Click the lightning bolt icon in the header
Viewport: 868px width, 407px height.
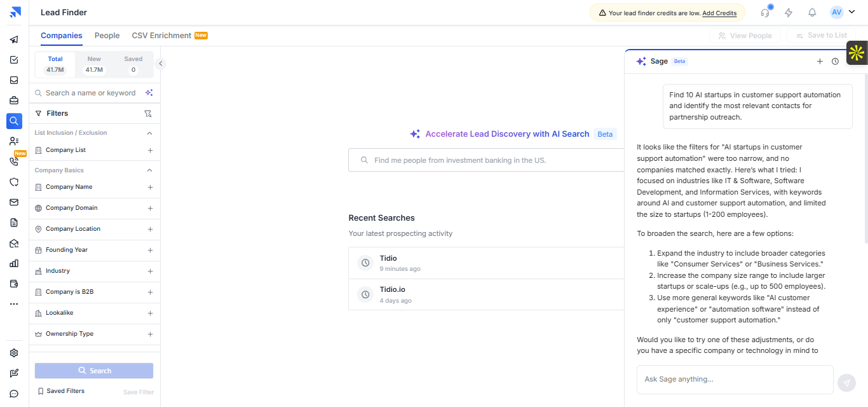click(x=789, y=12)
